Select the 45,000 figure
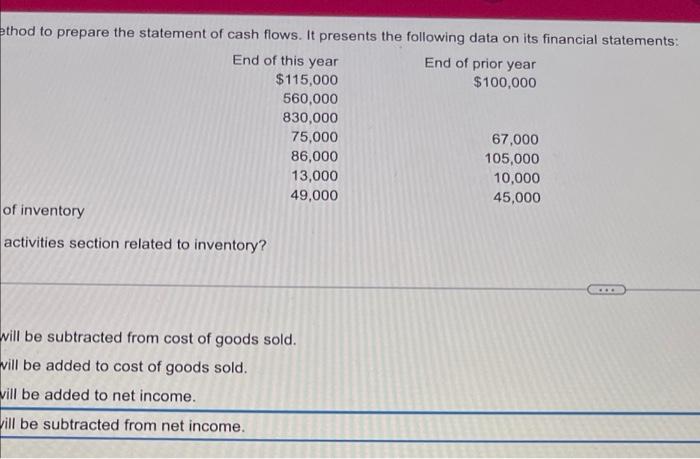The image size is (700, 459). pos(517,197)
